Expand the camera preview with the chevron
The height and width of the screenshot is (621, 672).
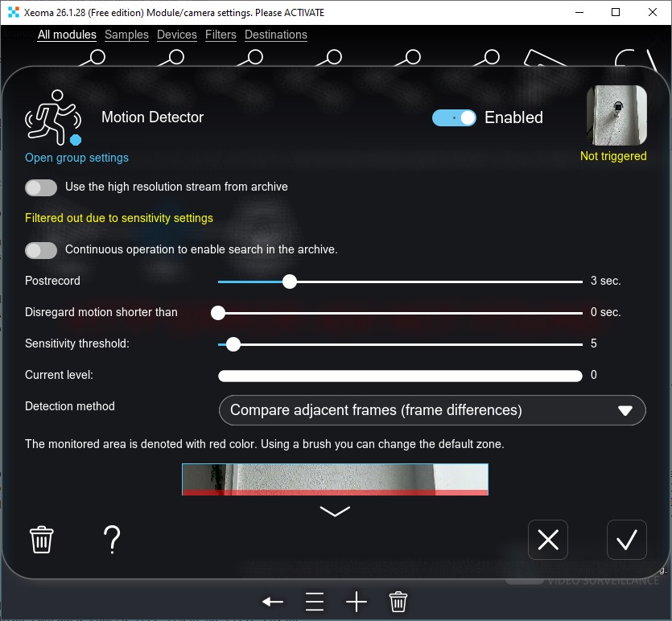click(335, 511)
